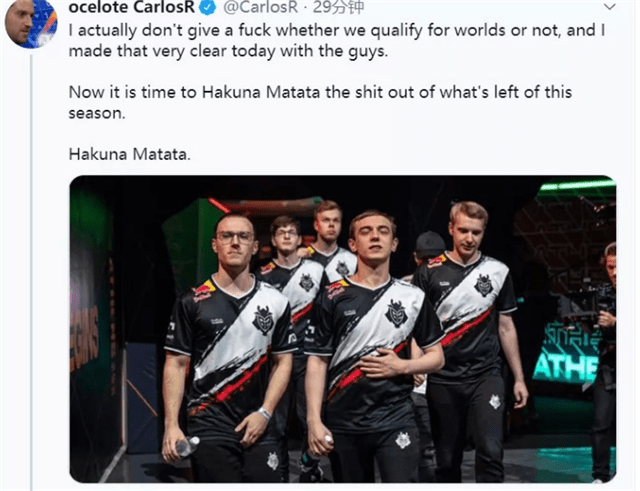Viewport: 640px width, 491px height.
Task: Click the first paragraph about qualifying for worlds
Action: [x=337, y=41]
